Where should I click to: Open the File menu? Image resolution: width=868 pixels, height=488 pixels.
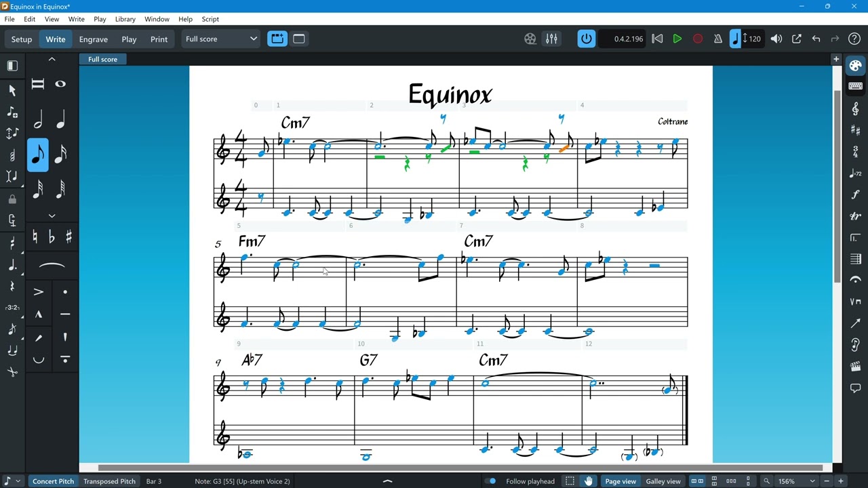point(9,19)
